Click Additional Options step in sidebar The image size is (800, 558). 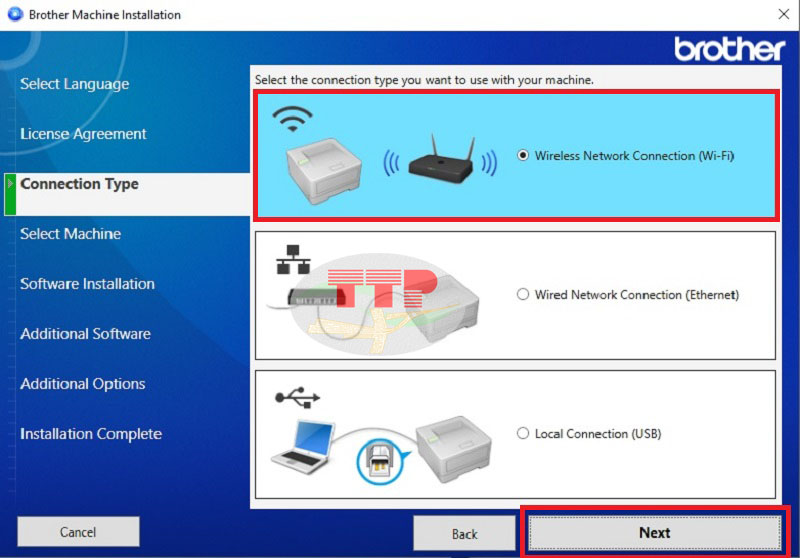point(83,384)
